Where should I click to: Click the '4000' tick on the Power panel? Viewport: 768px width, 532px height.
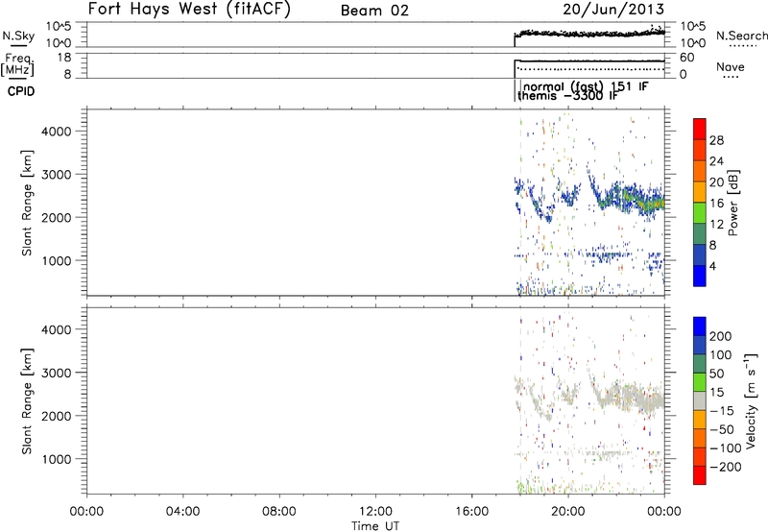(x=57, y=132)
